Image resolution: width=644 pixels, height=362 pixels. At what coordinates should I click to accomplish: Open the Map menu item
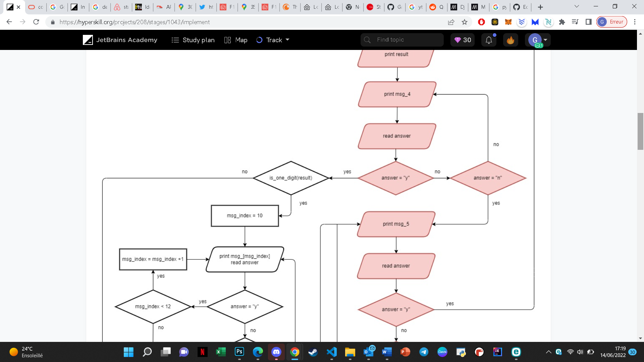(x=236, y=40)
